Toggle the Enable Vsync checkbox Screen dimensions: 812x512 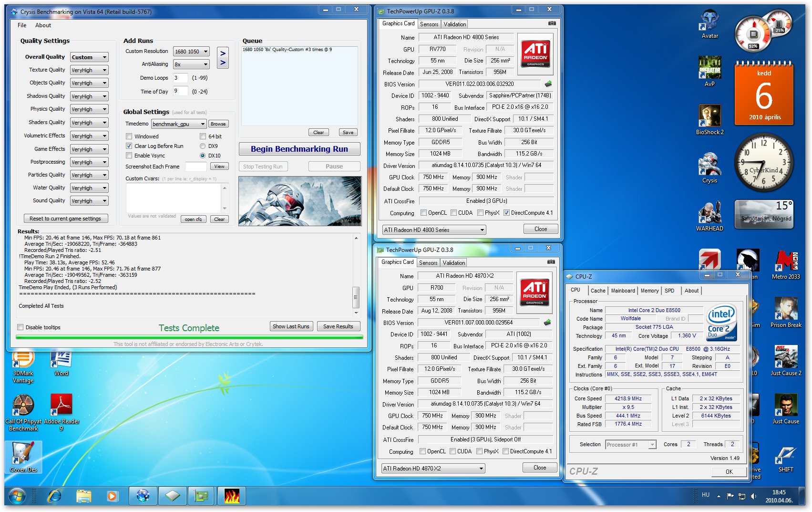coord(129,156)
